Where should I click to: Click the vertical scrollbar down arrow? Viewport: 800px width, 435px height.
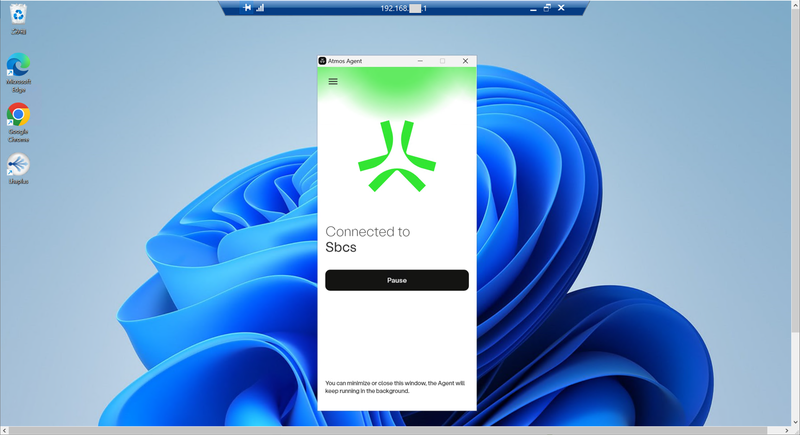click(795, 422)
